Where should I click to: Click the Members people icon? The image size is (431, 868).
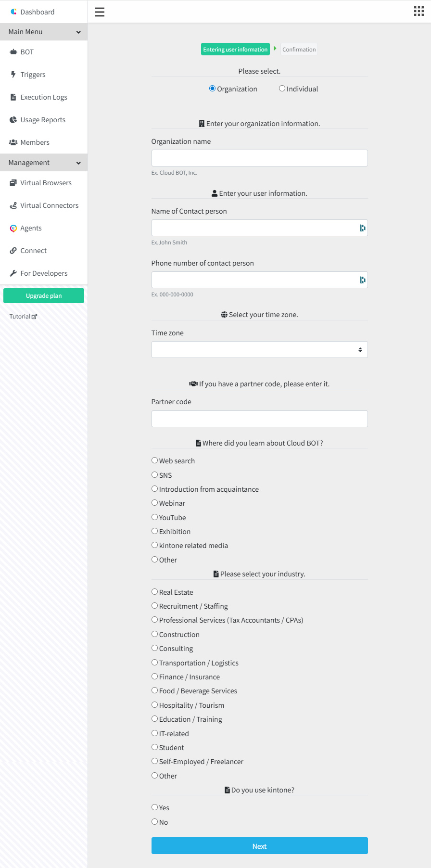pyautogui.click(x=13, y=142)
